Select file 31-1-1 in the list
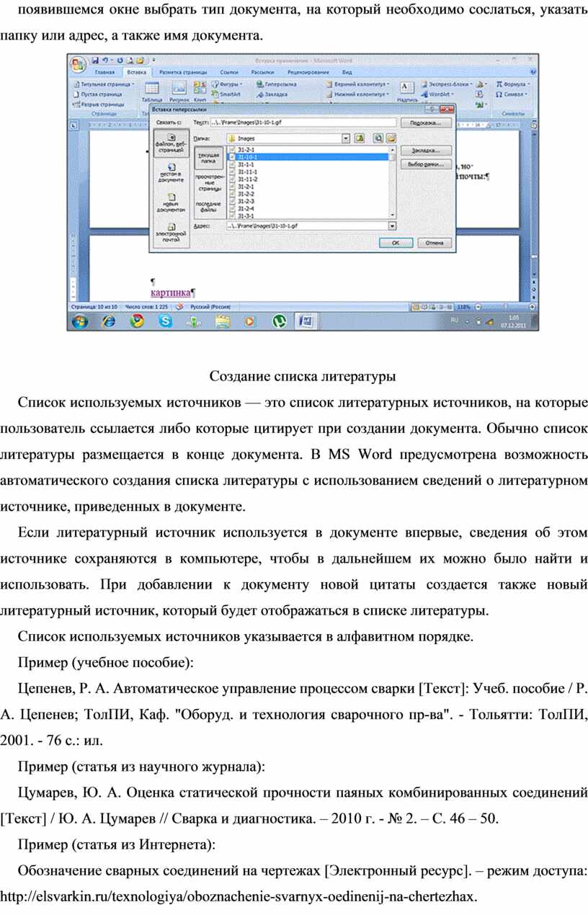 coord(308,164)
